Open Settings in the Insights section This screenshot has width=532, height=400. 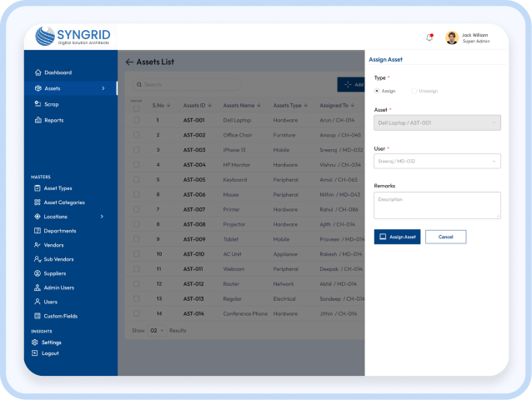click(x=52, y=342)
